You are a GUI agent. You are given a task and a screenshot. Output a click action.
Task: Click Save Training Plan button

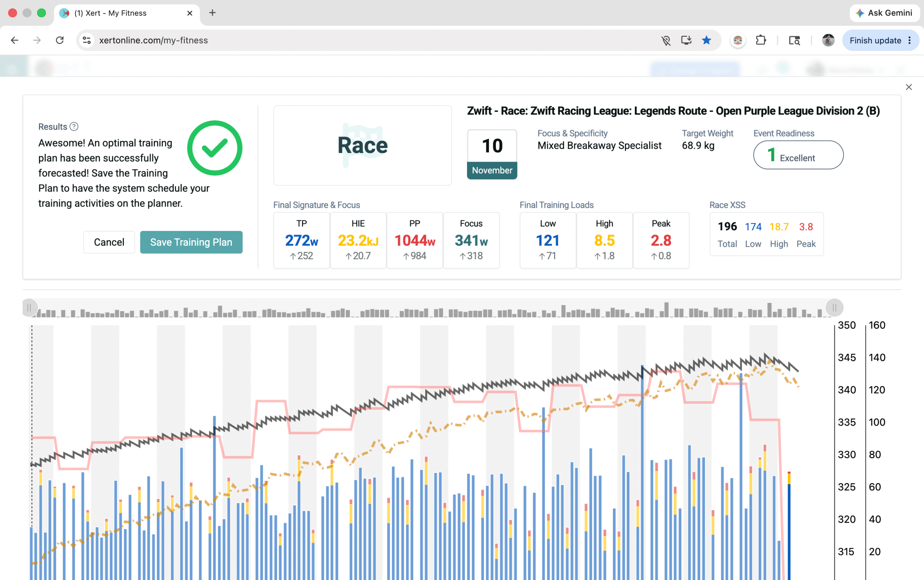pos(191,242)
